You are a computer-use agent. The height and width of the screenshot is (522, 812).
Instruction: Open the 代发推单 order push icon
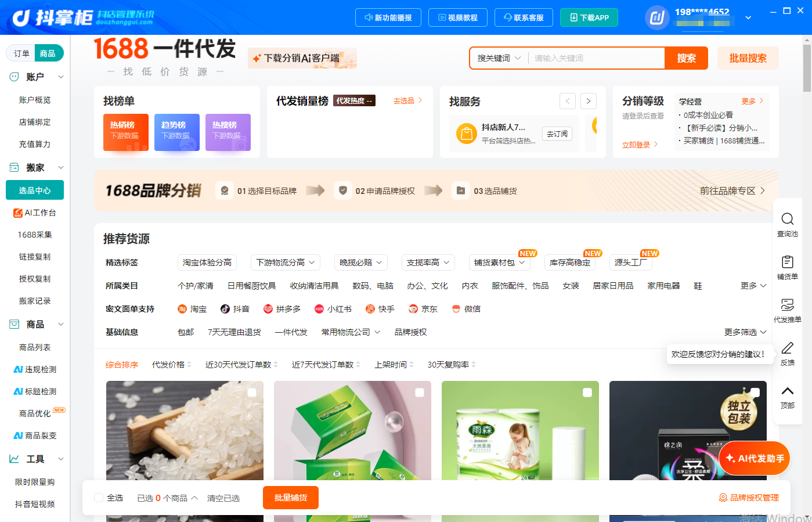[x=788, y=305]
